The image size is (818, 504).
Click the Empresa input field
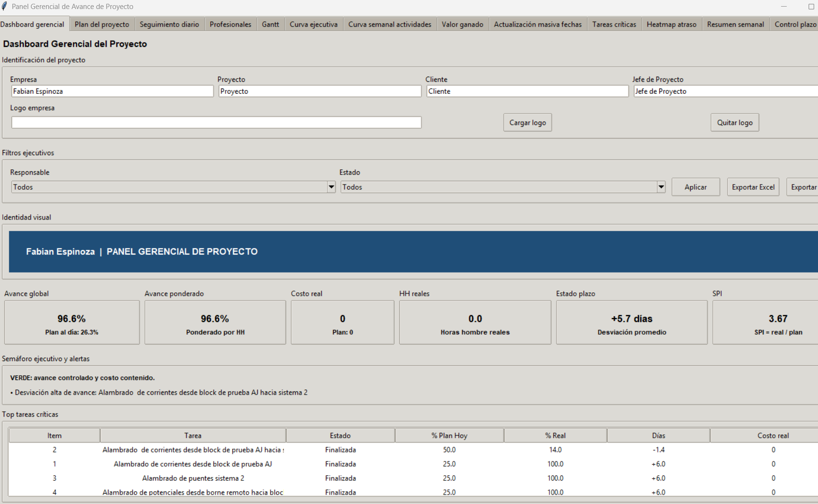click(112, 91)
